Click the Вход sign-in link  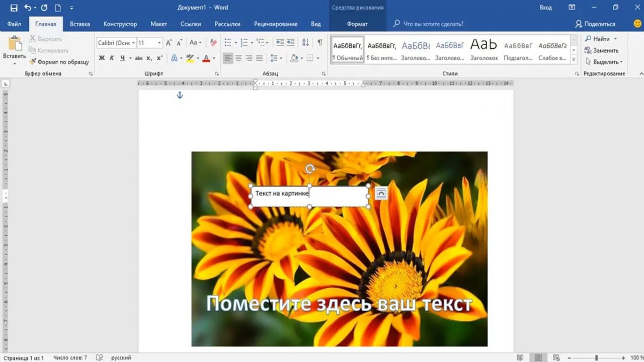pos(545,8)
